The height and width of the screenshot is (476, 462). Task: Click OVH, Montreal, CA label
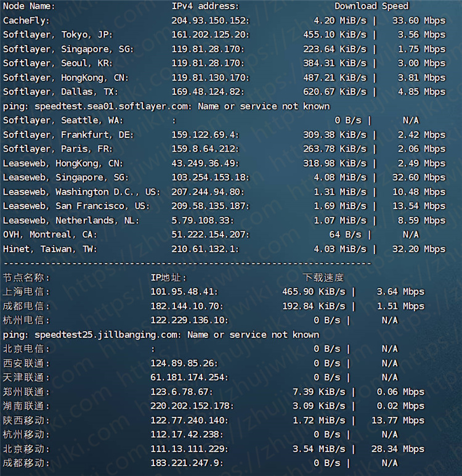coord(50,235)
